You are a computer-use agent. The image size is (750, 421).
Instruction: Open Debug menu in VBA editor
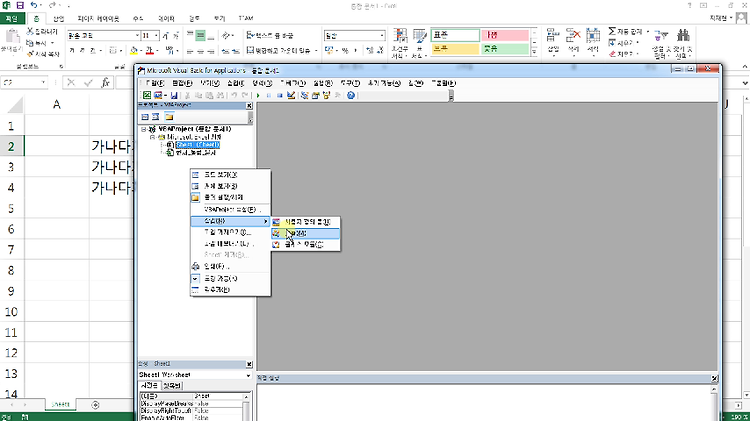(293, 83)
